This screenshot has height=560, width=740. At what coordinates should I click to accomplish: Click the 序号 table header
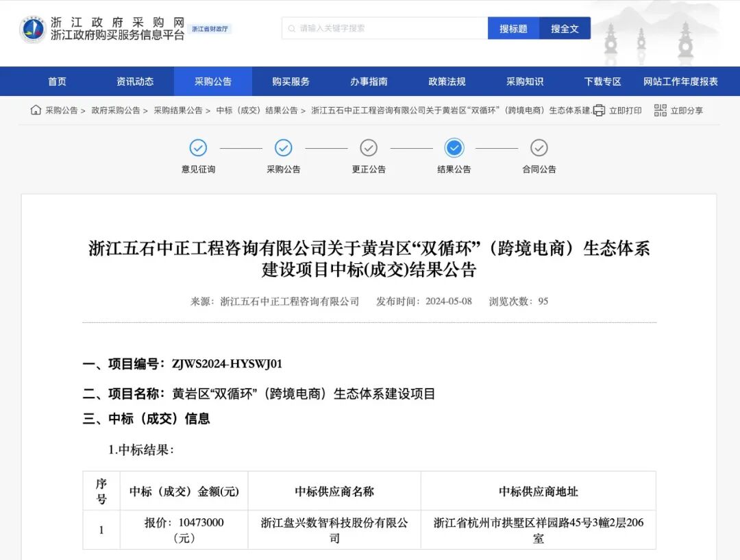(x=101, y=491)
